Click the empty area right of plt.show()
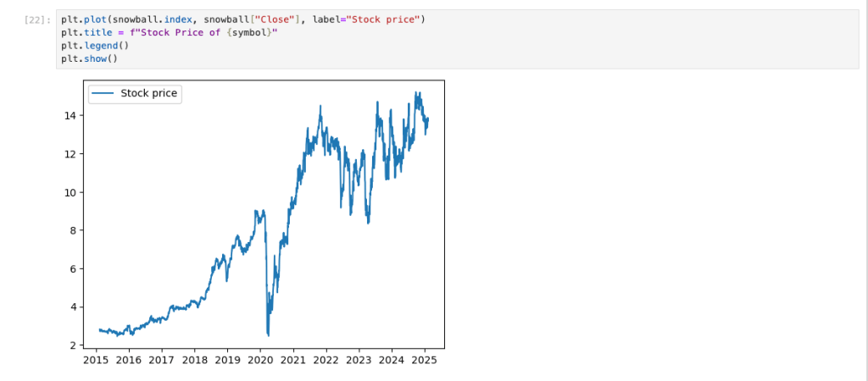The image size is (868, 381). point(424,58)
